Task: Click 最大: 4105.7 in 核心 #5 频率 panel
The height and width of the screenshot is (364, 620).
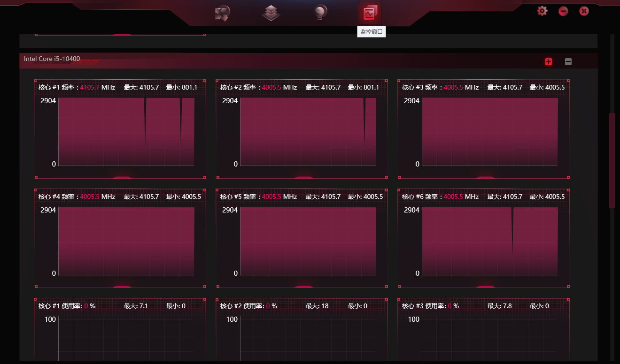Action: coord(323,197)
